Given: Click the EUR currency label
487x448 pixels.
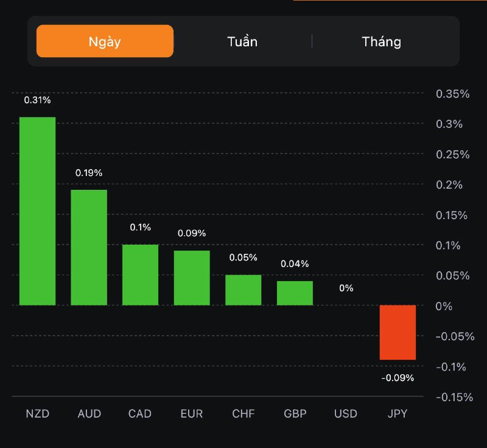Looking at the screenshot, I should 192,414.
